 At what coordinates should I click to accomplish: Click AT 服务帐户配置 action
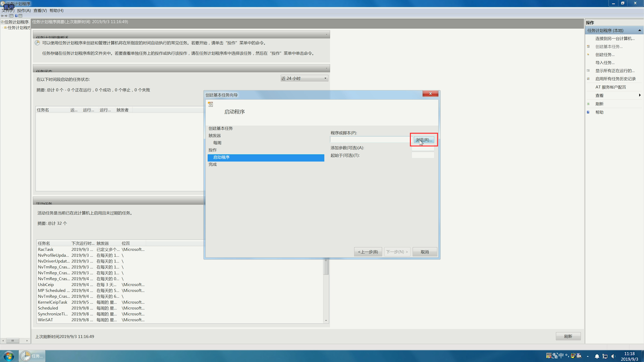click(610, 87)
